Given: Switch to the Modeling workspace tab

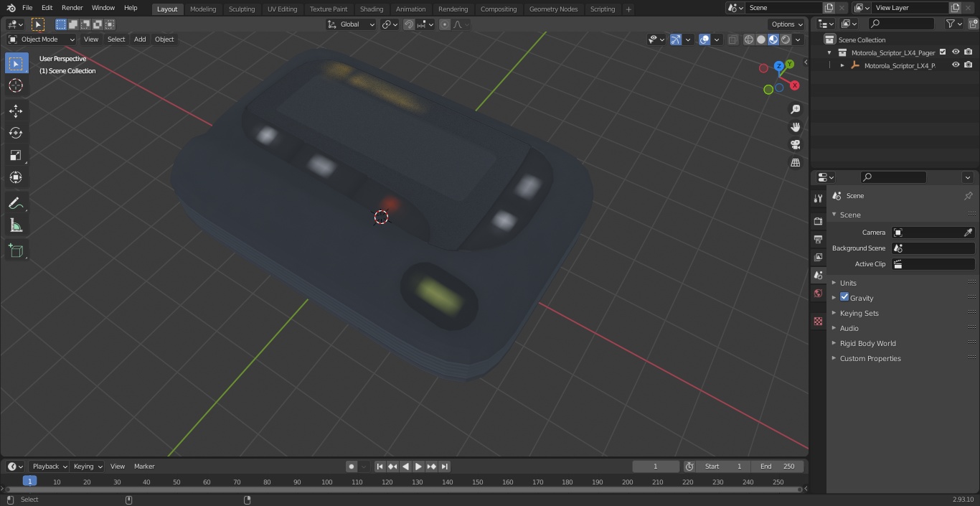Looking at the screenshot, I should 203,9.
